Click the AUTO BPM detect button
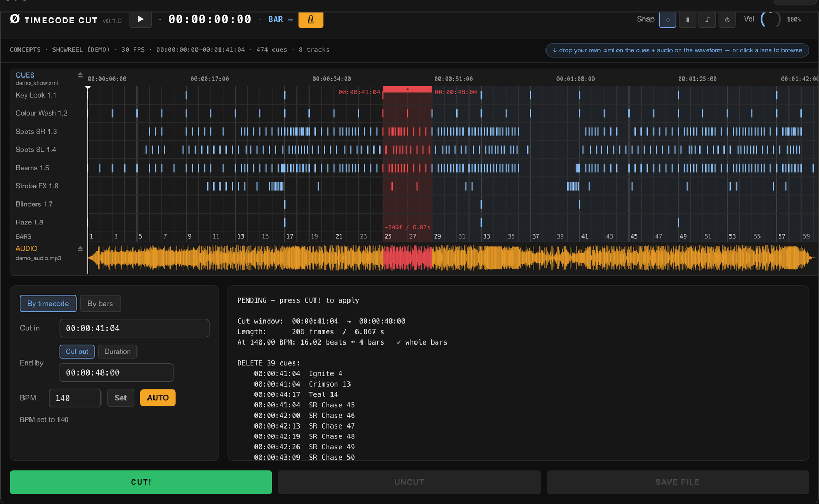The image size is (819, 504). coord(158,398)
